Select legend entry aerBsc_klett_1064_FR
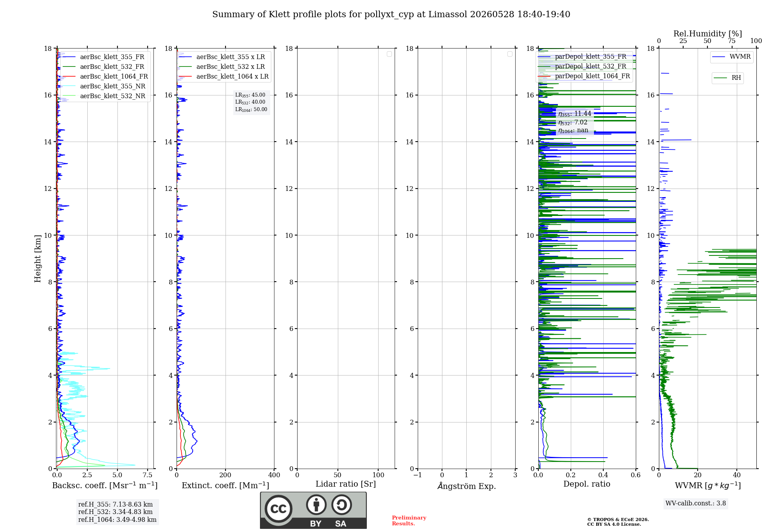Screen dimensions: 783x532 point(106,76)
